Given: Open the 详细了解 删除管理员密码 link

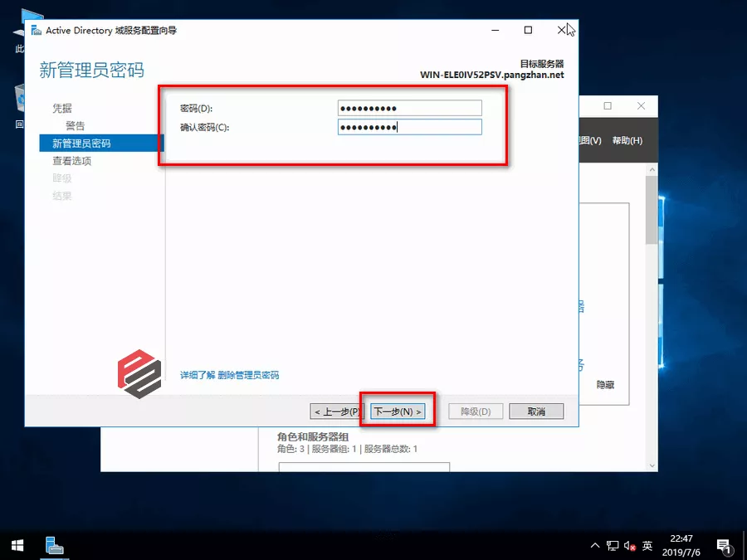Looking at the screenshot, I should pos(230,375).
